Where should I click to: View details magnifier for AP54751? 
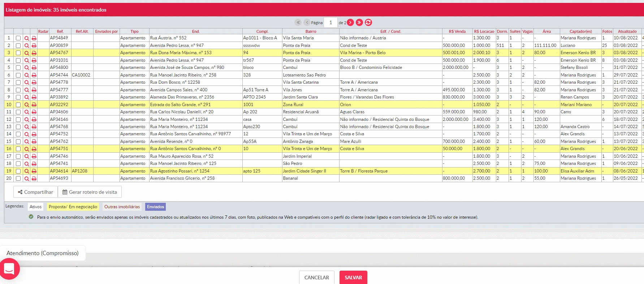tap(27, 149)
